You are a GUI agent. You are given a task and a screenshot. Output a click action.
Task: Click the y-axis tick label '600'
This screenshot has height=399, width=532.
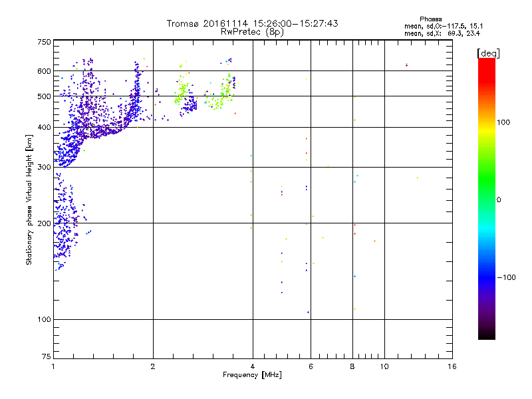pyautogui.click(x=44, y=71)
